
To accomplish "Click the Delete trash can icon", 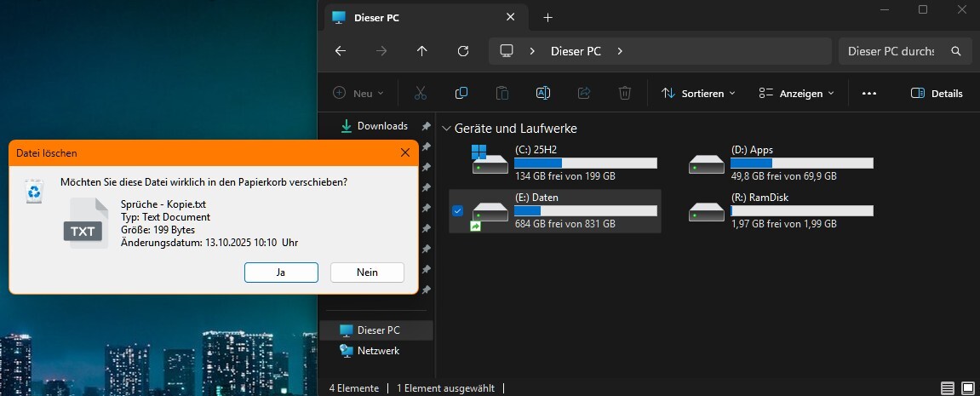I will point(625,93).
